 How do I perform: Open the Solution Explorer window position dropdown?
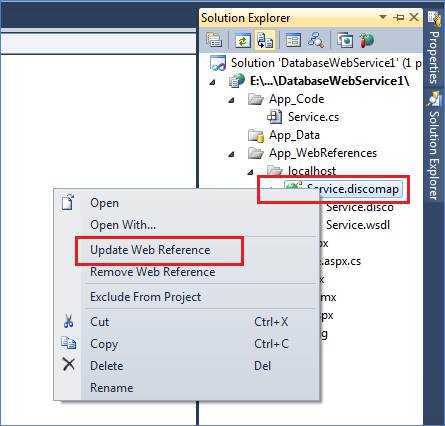[383, 17]
